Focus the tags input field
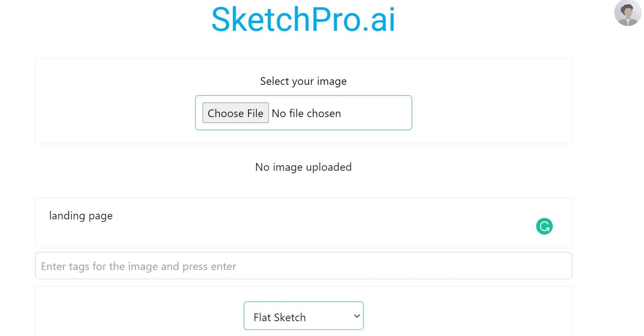 click(x=303, y=266)
